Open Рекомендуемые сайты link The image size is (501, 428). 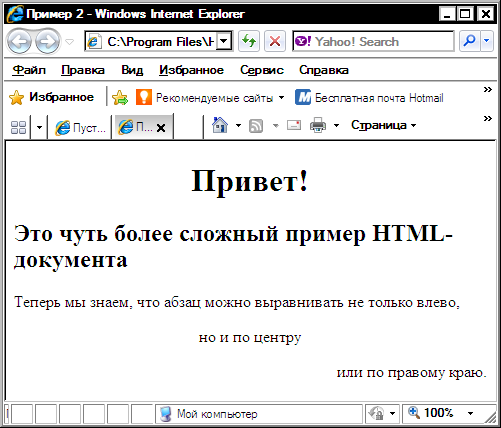click(x=210, y=98)
